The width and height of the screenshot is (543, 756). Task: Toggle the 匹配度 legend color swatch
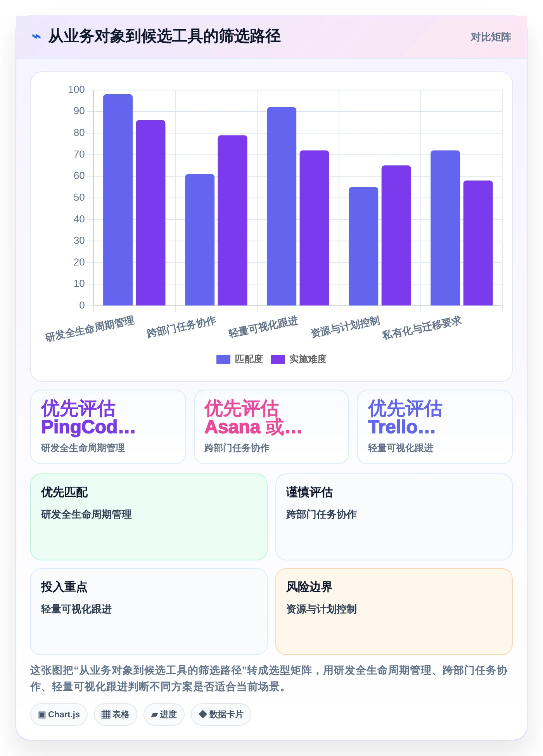pos(223,359)
